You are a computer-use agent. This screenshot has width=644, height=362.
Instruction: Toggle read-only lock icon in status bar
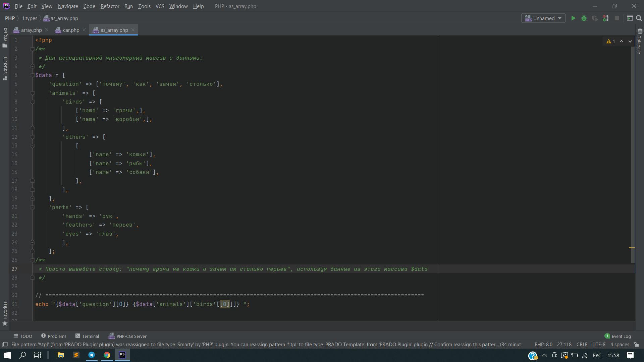636,345
